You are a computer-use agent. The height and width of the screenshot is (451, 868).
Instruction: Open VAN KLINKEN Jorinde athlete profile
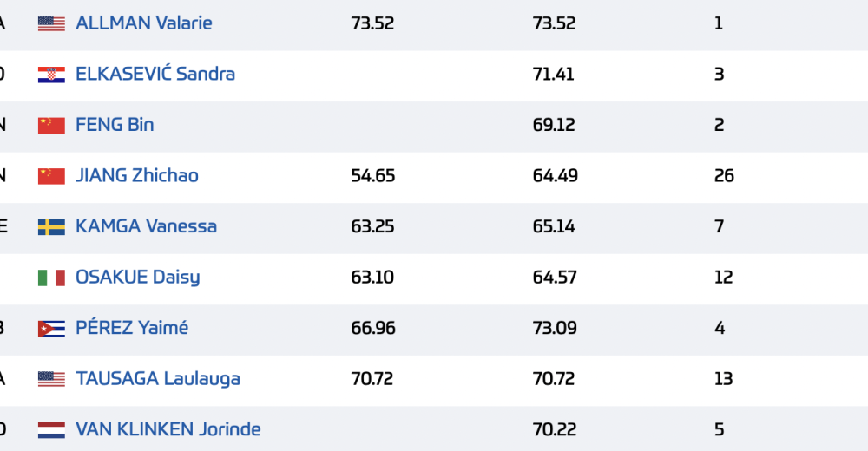pyautogui.click(x=168, y=429)
